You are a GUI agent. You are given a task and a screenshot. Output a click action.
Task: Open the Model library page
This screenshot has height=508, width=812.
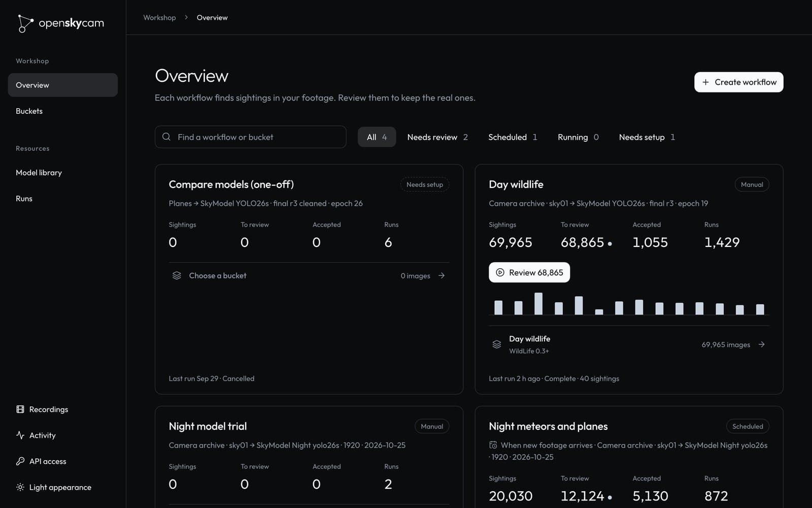pyautogui.click(x=63, y=173)
